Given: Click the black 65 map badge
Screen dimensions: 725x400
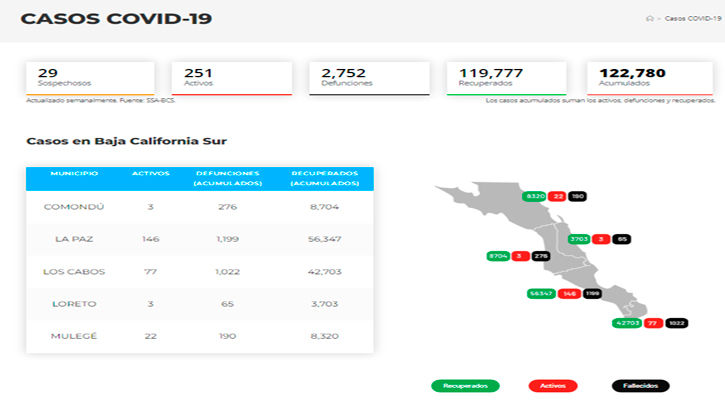Looking at the screenshot, I should click(x=622, y=239).
